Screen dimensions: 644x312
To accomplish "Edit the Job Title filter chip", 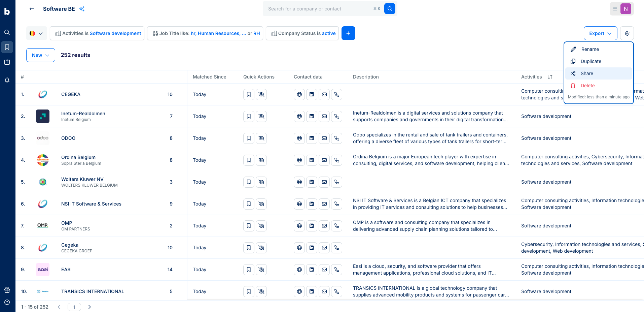I will 205,33.
